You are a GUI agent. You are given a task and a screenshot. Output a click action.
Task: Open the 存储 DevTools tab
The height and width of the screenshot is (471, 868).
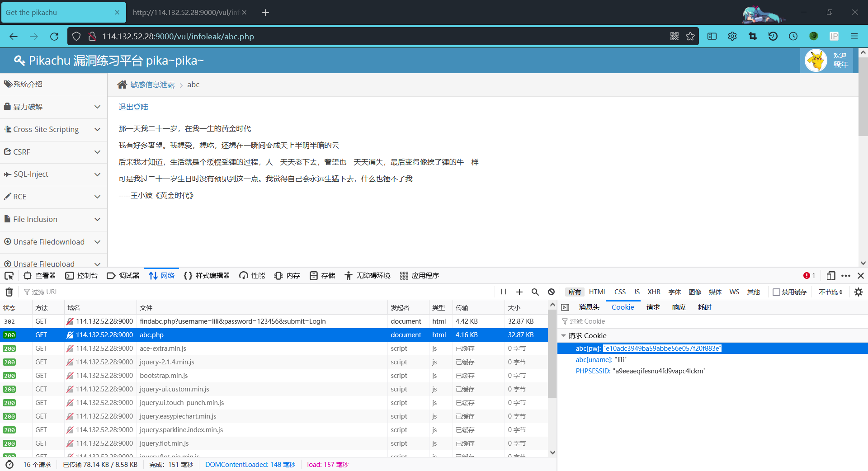pos(322,276)
